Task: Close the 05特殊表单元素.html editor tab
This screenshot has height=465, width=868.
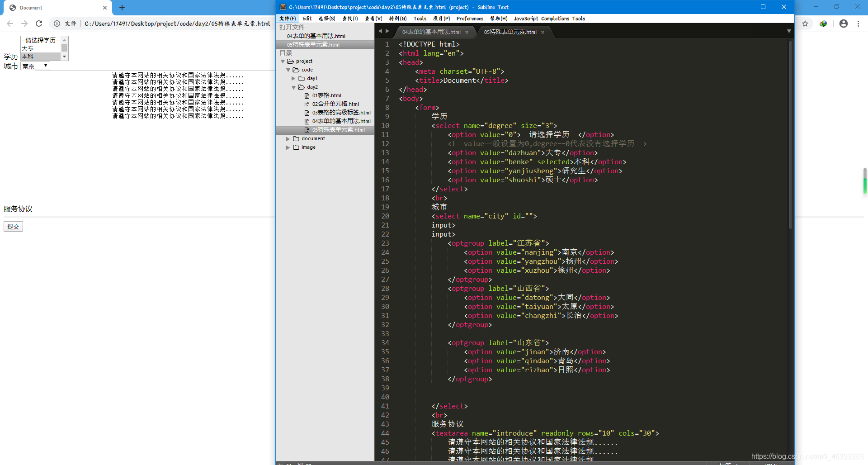Action: click(x=542, y=32)
